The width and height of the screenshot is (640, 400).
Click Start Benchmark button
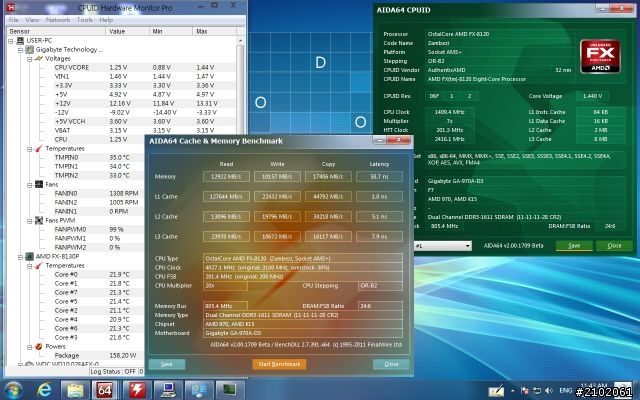[x=279, y=364]
